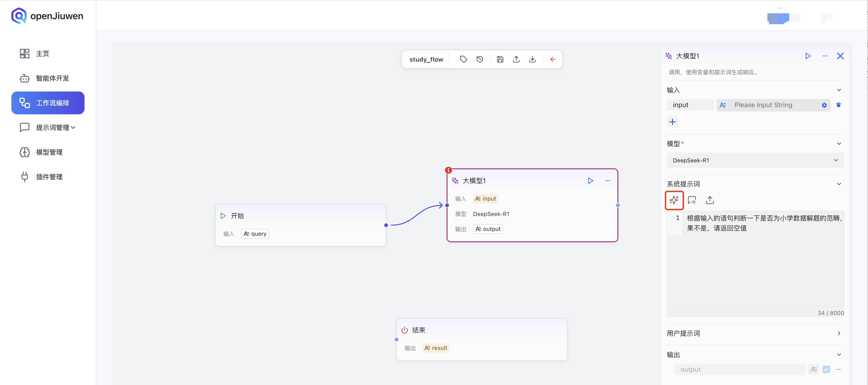Open 模型管理 in sidebar

tap(49, 152)
